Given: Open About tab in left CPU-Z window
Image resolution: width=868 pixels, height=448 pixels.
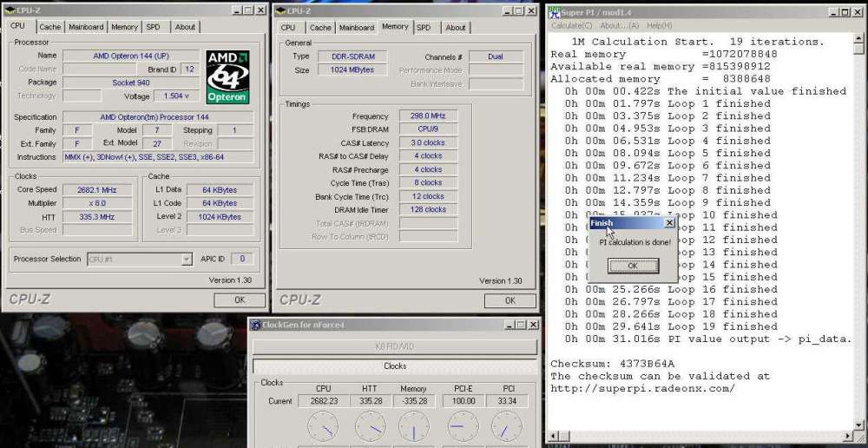Looking at the screenshot, I should click(x=185, y=27).
